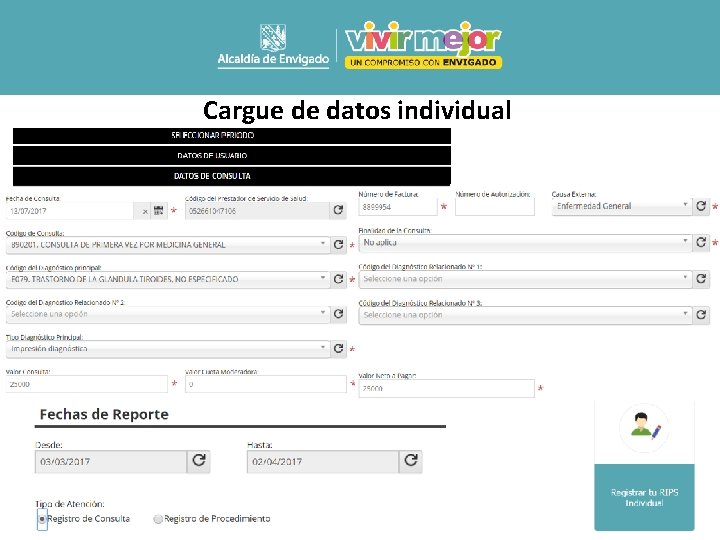Click the Hasta date field
The image size is (720, 540).
tap(323, 461)
